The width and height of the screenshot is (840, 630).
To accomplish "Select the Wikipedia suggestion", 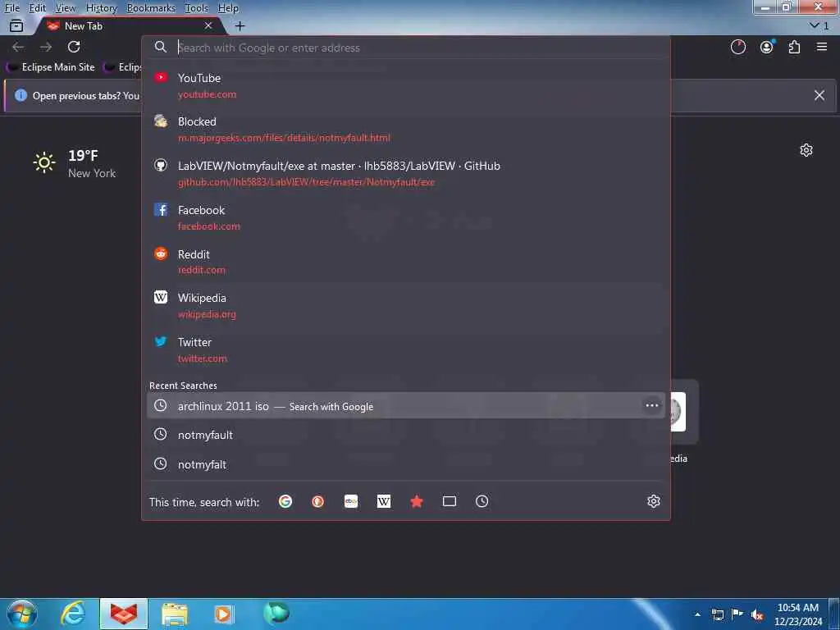I will [406, 305].
